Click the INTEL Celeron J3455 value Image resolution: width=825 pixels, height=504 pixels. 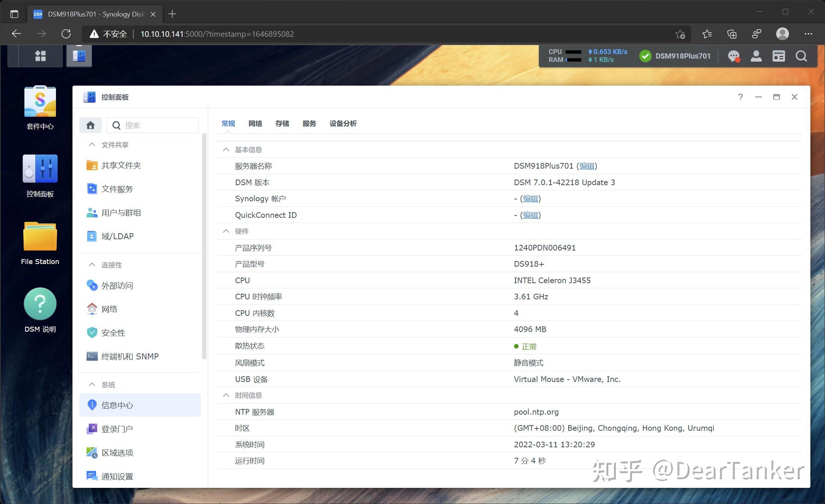coord(552,281)
